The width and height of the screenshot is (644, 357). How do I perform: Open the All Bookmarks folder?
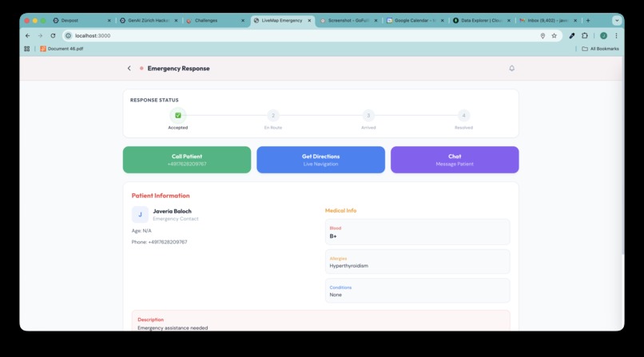pyautogui.click(x=600, y=49)
